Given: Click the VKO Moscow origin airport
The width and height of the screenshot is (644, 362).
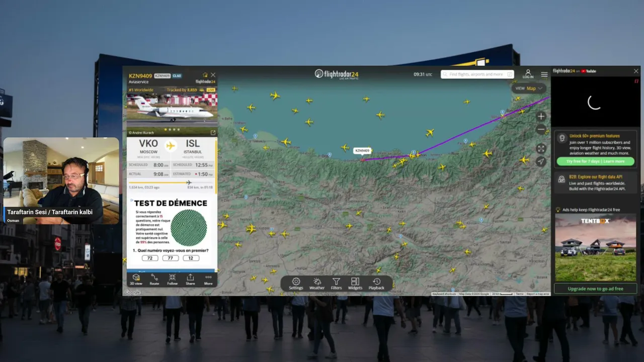Looking at the screenshot, I should 148,146.
